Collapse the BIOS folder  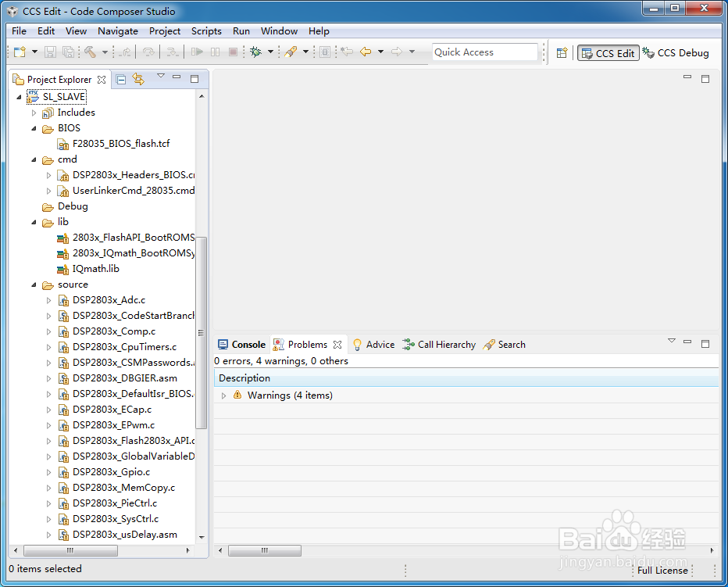click(x=34, y=128)
